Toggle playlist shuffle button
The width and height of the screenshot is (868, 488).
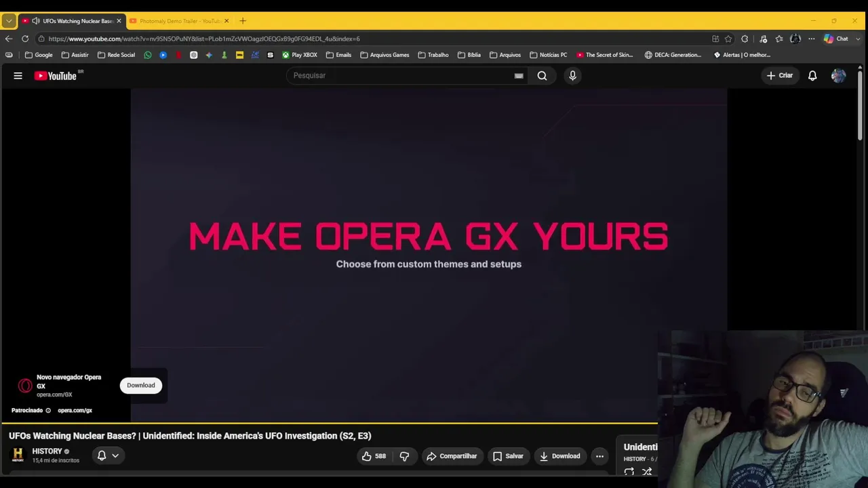click(x=647, y=472)
